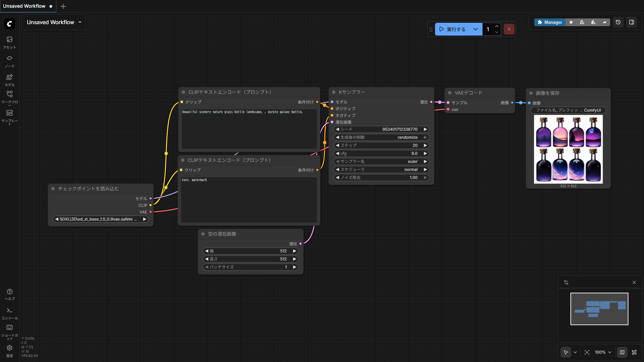Select the Unsaved Workflow tab
The height and width of the screenshot is (362, 644).
coord(24,6)
